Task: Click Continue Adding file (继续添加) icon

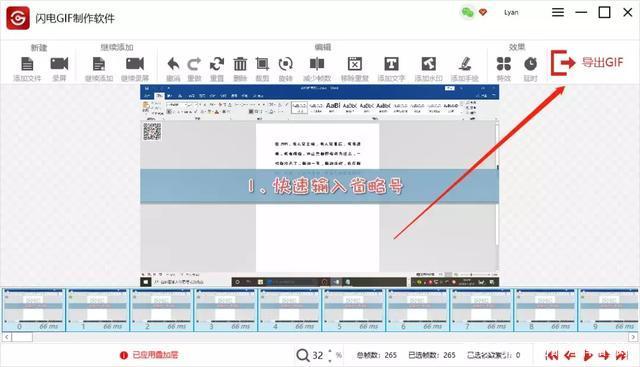Action: tap(99, 64)
